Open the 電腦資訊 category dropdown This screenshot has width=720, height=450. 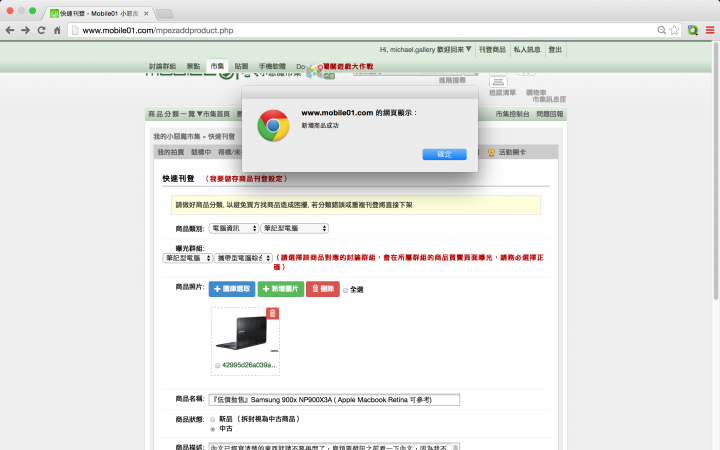point(234,228)
